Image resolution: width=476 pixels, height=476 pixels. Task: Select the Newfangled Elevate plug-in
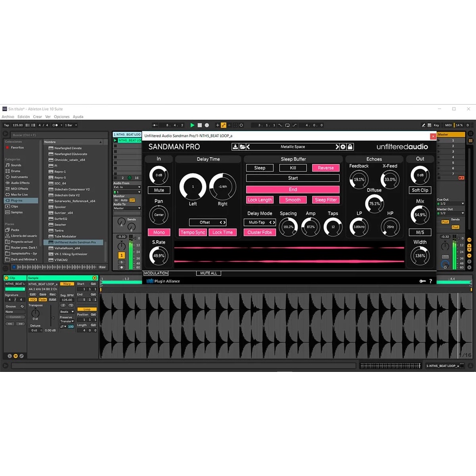tap(68, 148)
